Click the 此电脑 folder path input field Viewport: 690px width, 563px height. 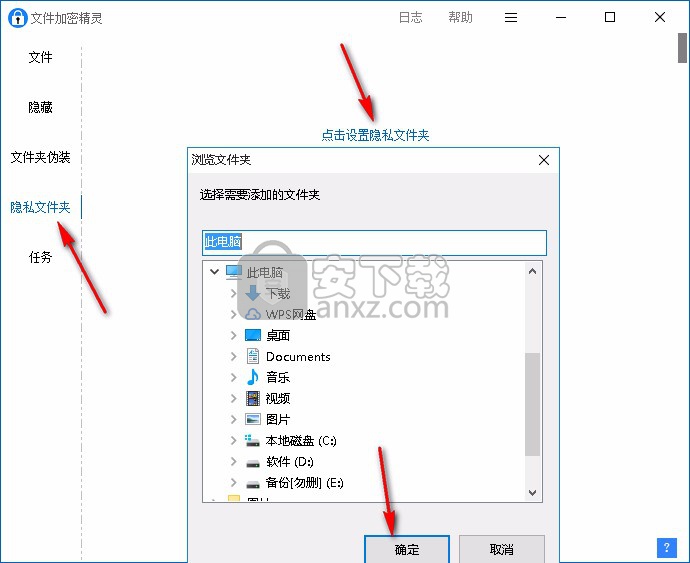pyautogui.click(x=374, y=243)
